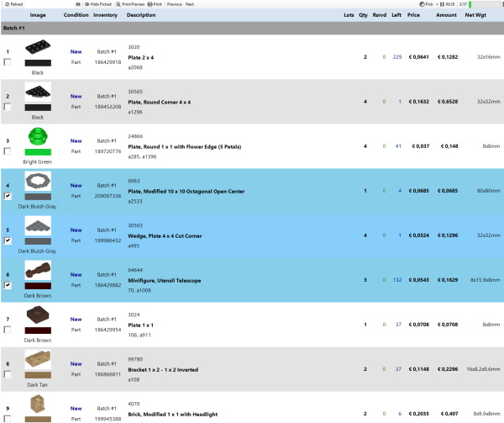Click the Batch #1 group header row

252,28
